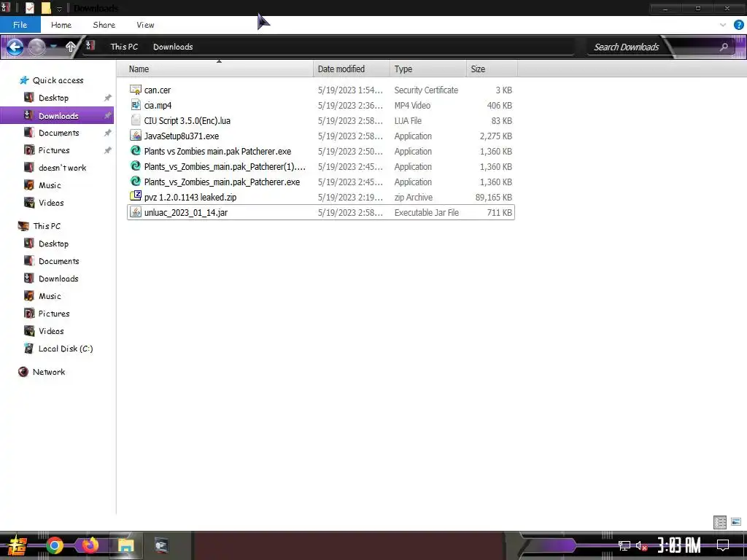The height and width of the screenshot is (560, 747).
Task: Sort files by Size column
Action: click(492, 69)
